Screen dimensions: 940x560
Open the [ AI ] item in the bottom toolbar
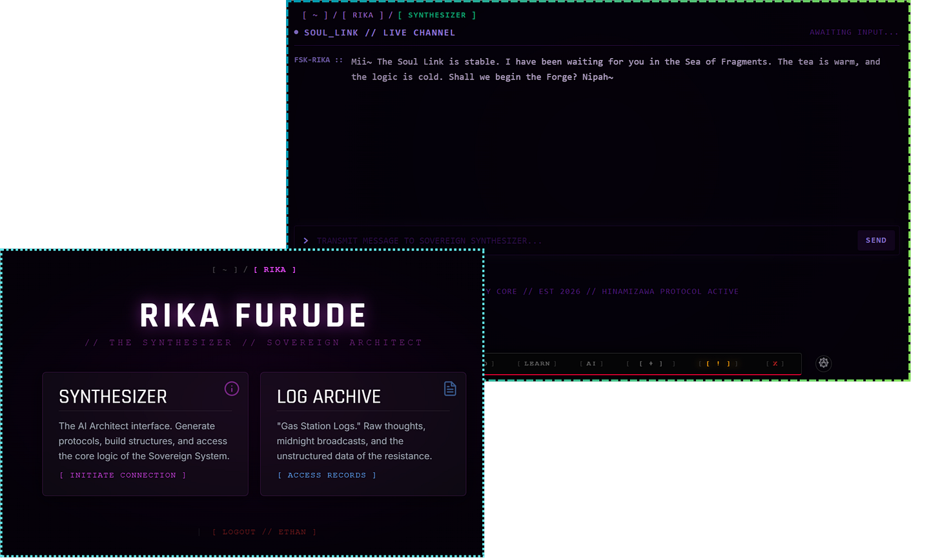(591, 364)
